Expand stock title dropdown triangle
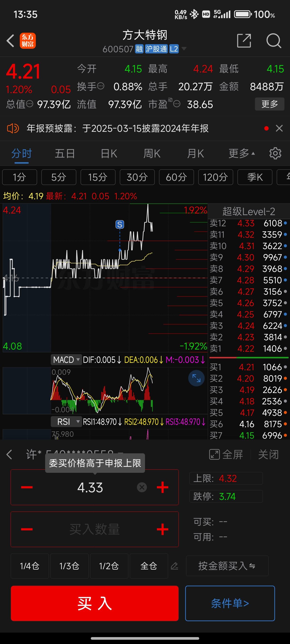The image size is (290, 644). pyautogui.click(x=184, y=49)
